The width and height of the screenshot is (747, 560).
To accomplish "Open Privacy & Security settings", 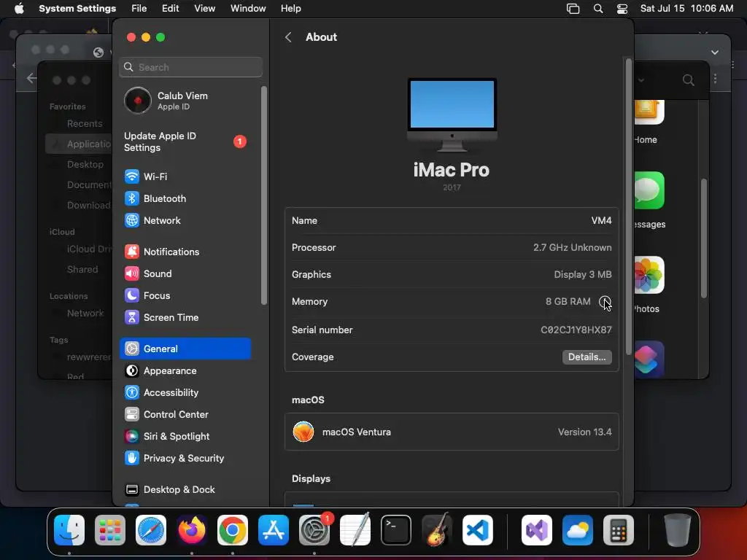I will click(185, 458).
